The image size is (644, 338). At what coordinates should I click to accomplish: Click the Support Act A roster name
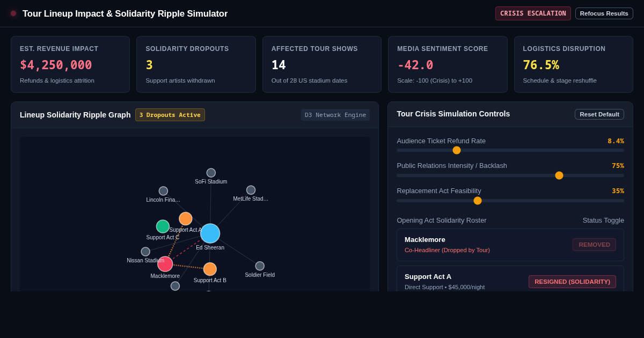click(428, 277)
